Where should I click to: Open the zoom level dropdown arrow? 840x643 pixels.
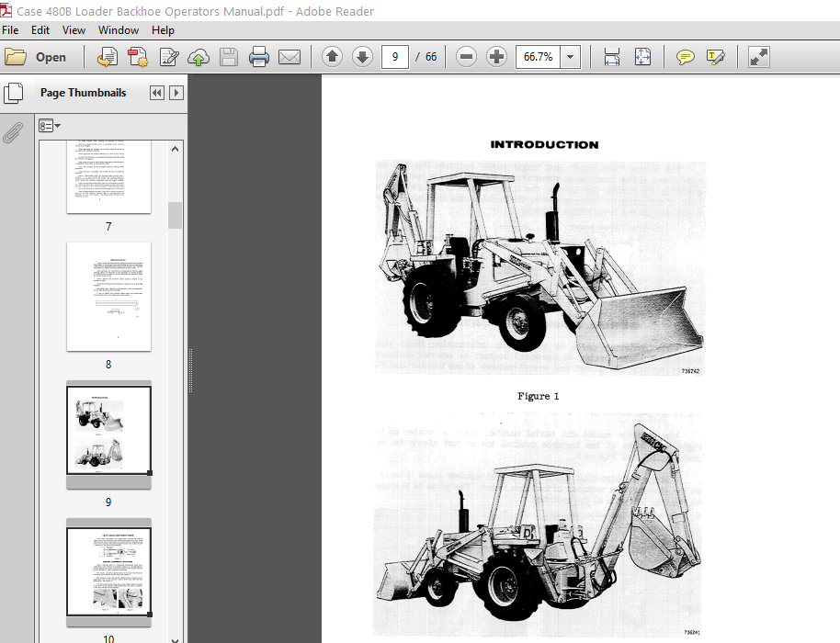(571, 57)
